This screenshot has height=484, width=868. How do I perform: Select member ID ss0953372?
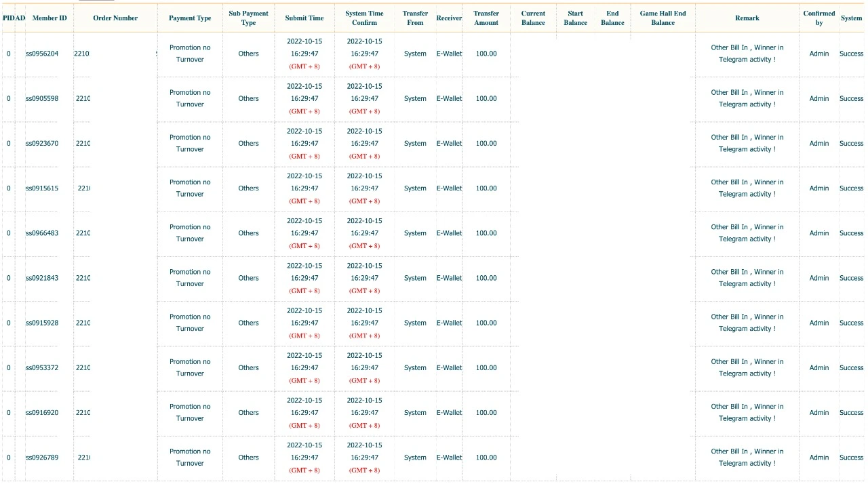[42, 368]
